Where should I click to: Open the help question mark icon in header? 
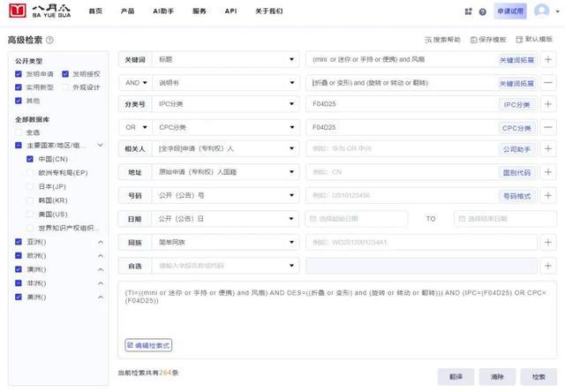point(483,11)
